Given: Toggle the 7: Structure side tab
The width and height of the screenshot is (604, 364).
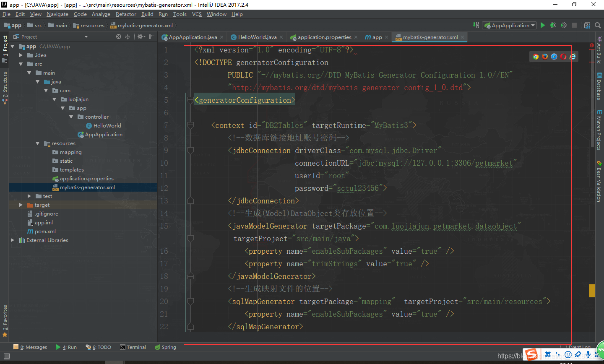Looking at the screenshot, I should [5, 87].
